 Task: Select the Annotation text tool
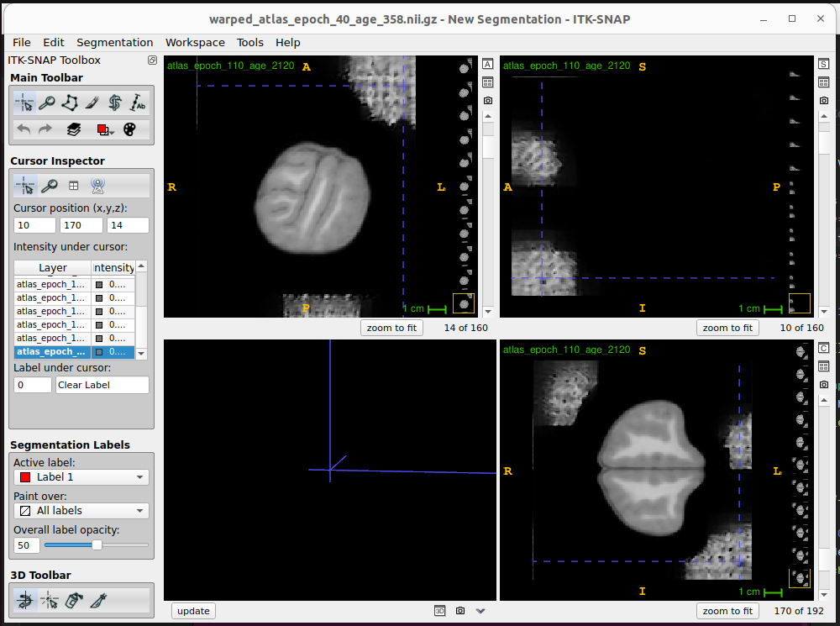(137, 103)
